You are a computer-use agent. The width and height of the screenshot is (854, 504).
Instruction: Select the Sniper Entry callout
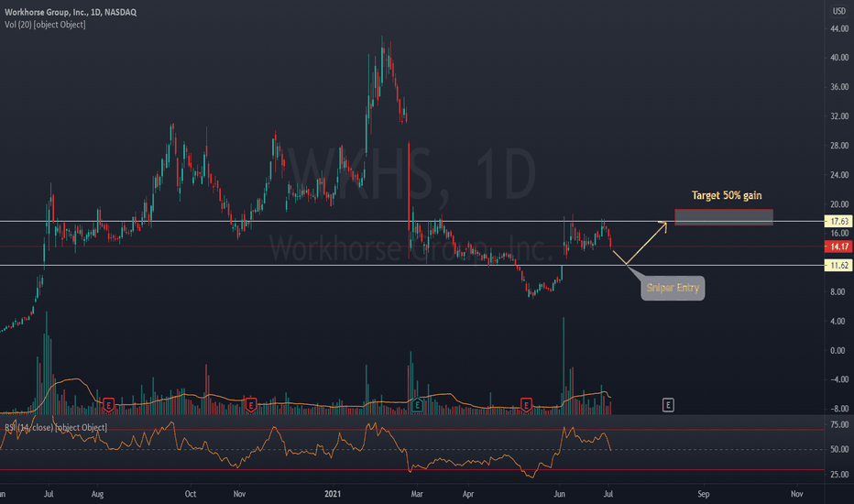673,288
